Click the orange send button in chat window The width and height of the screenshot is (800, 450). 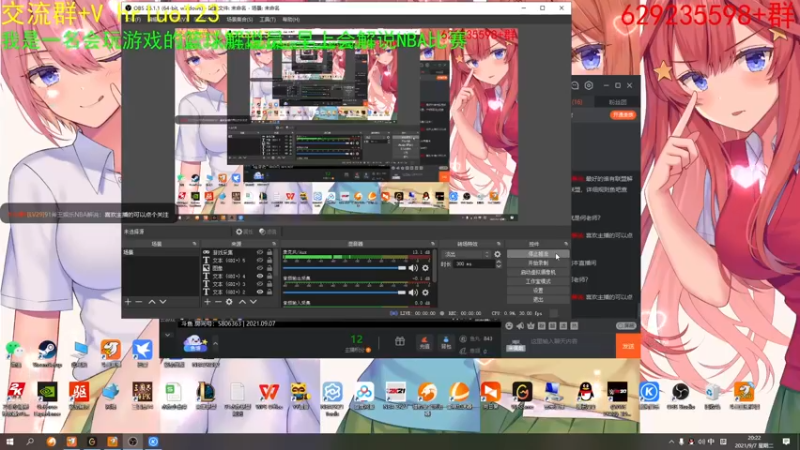[628, 346]
